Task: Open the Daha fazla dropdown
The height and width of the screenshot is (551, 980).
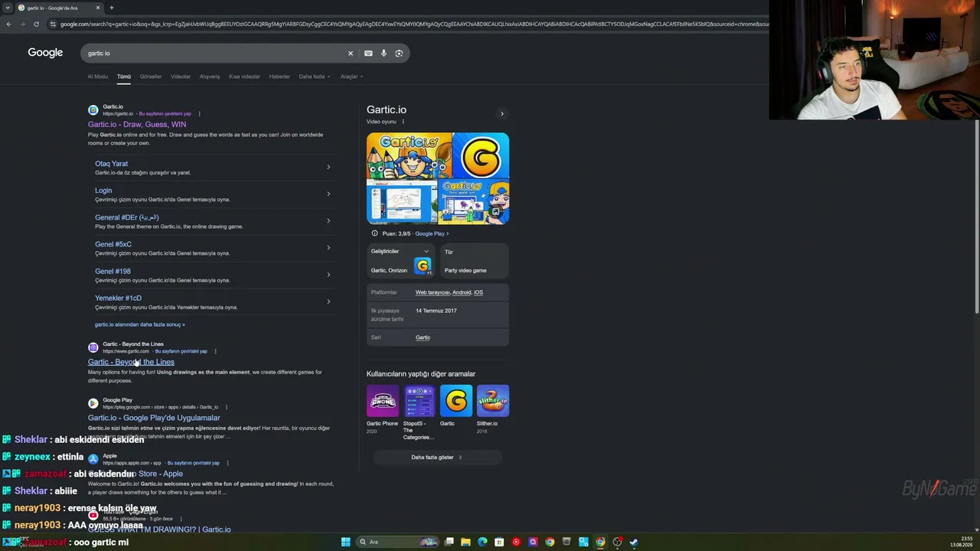Action: (x=314, y=77)
